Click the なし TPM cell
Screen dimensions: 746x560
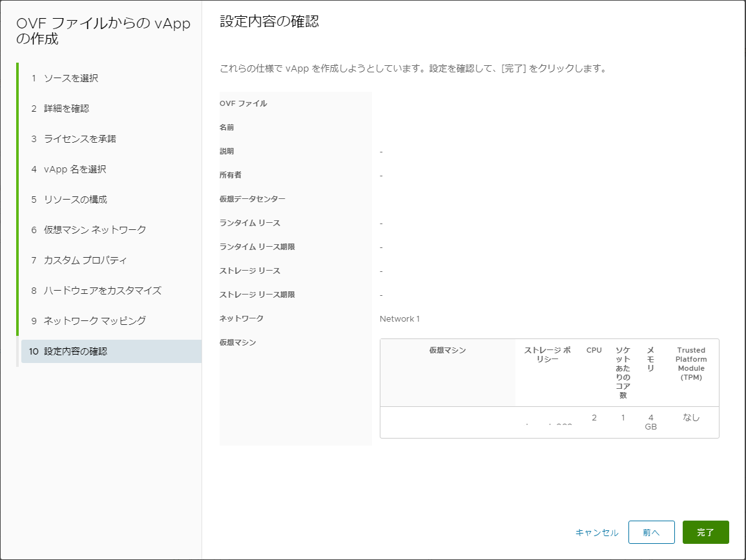(x=691, y=417)
